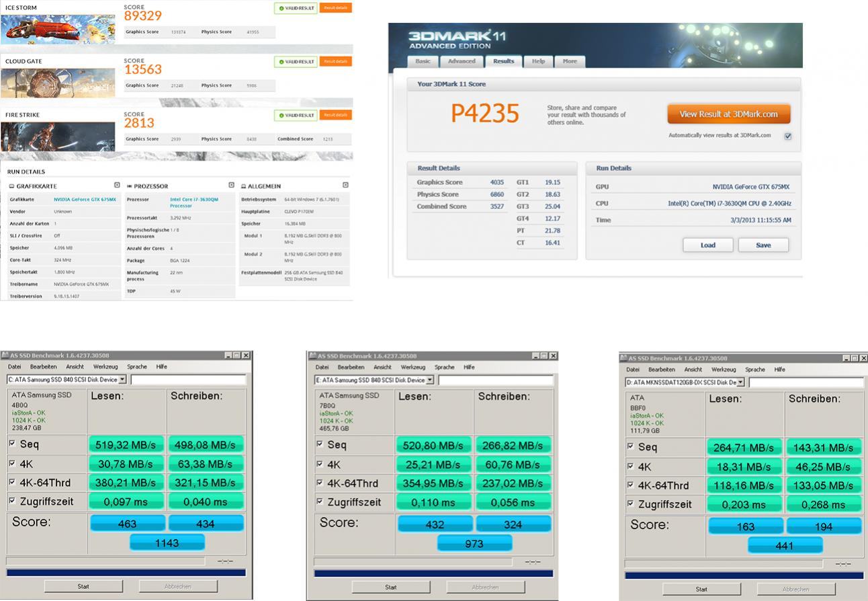Viewport: 868px width, 601px height.
Task: Open the Cloud Gate benchmark thumbnail
Action: (57, 82)
